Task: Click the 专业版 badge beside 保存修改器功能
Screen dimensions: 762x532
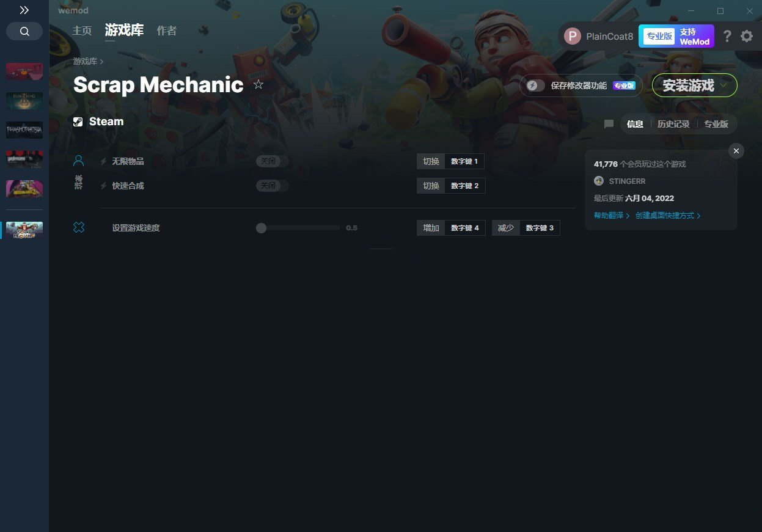Action: 624,86
